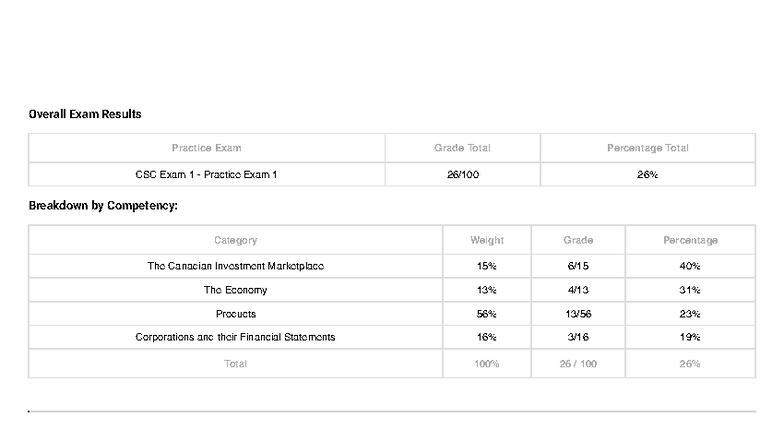Select the Category column header
Viewport: 784px width, 441px height.
pos(235,240)
